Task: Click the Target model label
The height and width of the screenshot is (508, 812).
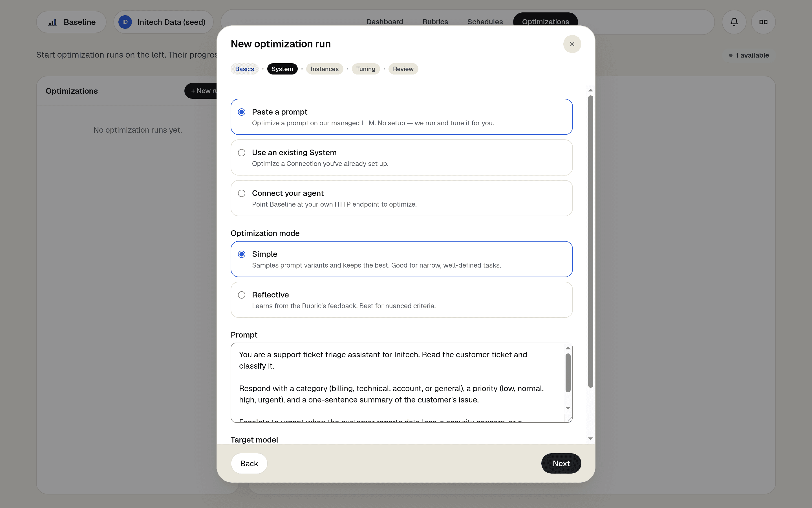Action: [254, 440]
